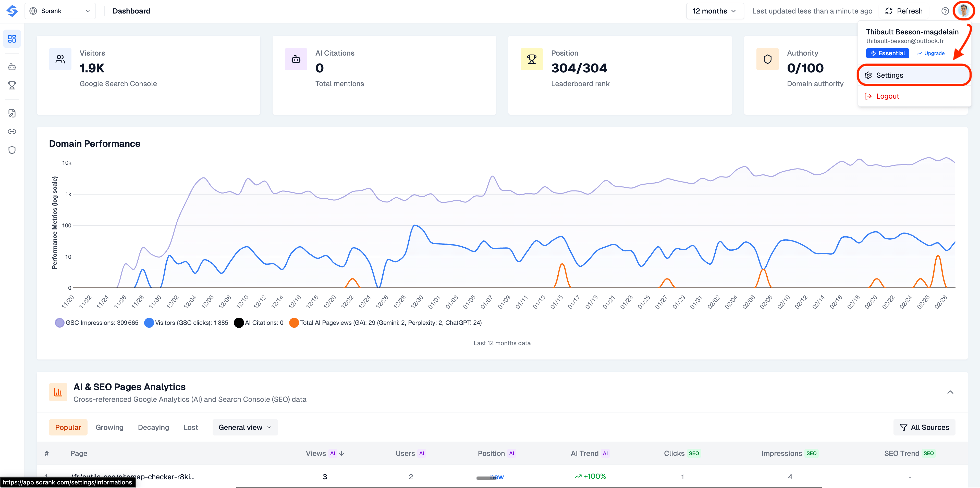This screenshot has height=488, width=980.
Task: Click the Position card trophy icon
Action: point(532,59)
